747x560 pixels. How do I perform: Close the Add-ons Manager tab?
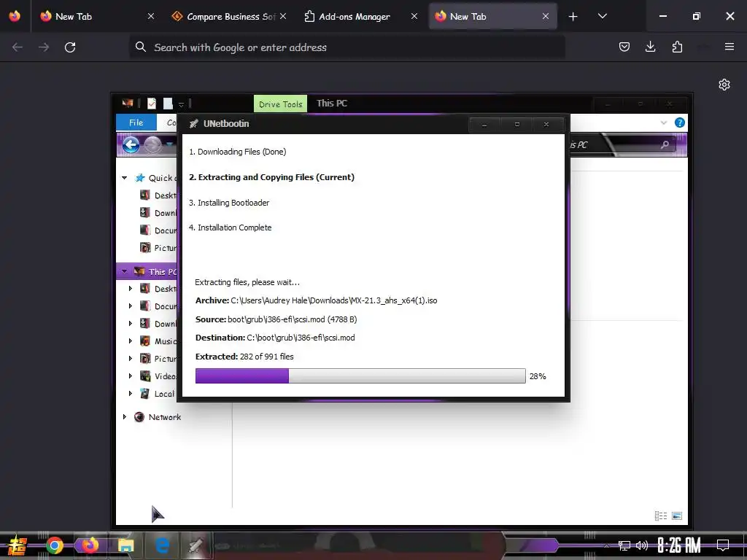tap(414, 16)
